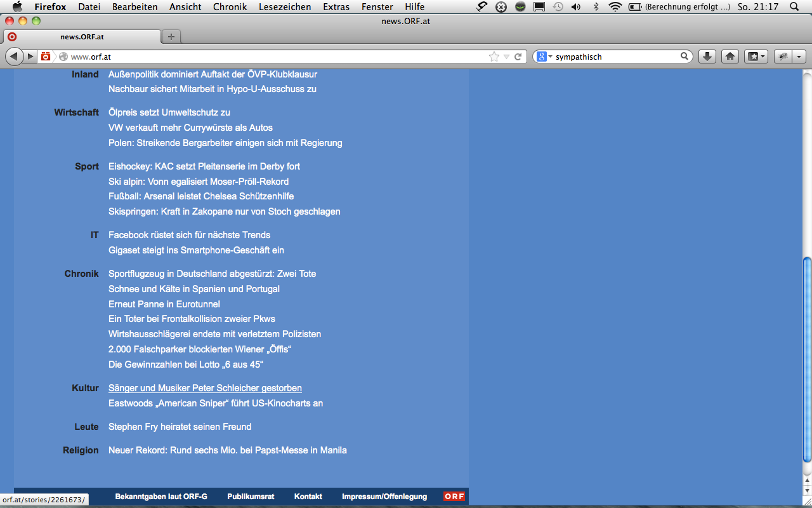The height and width of the screenshot is (508, 812).
Task: Open the Lesezeichen menu
Action: [285, 7]
